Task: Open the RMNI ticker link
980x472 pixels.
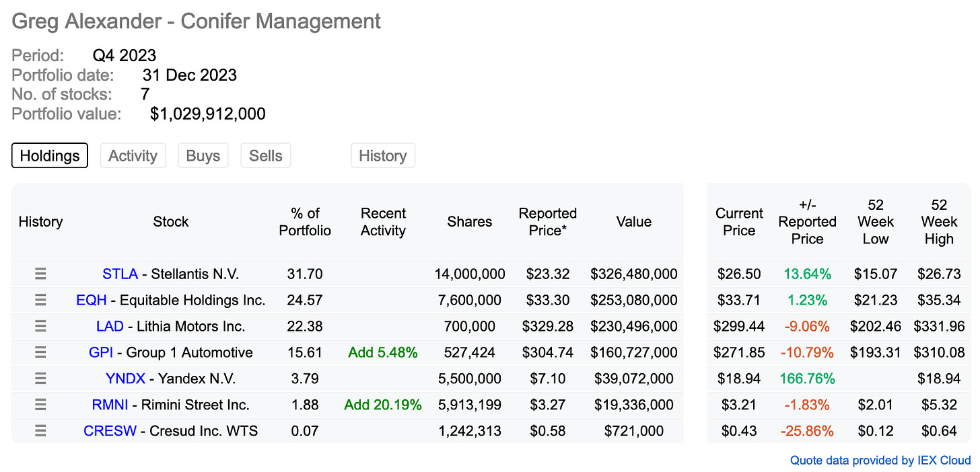Action: tap(110, 405)
